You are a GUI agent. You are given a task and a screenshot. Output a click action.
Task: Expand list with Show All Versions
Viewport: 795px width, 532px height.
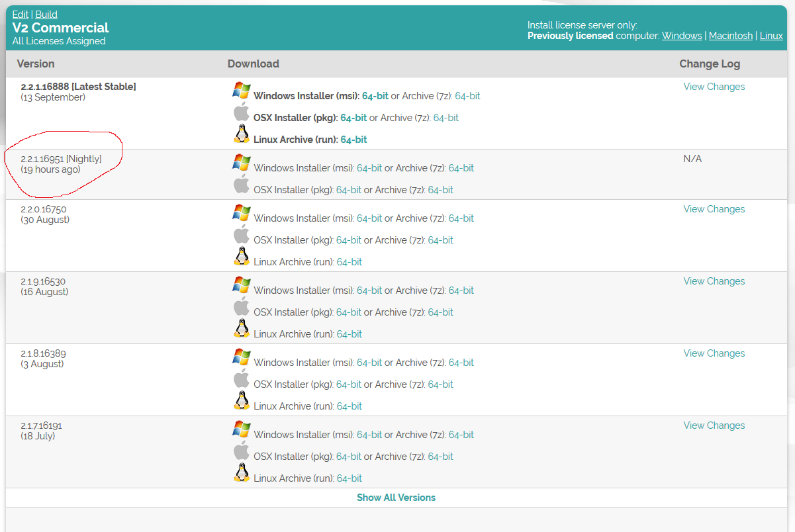coord(396,498)
